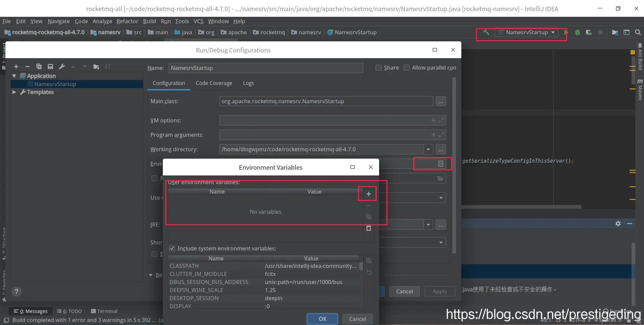Image resolution: width=644 pixels, height=325 pixels.
Task: Open Search Everywhere magnifier icon
Action: (638, 32)
